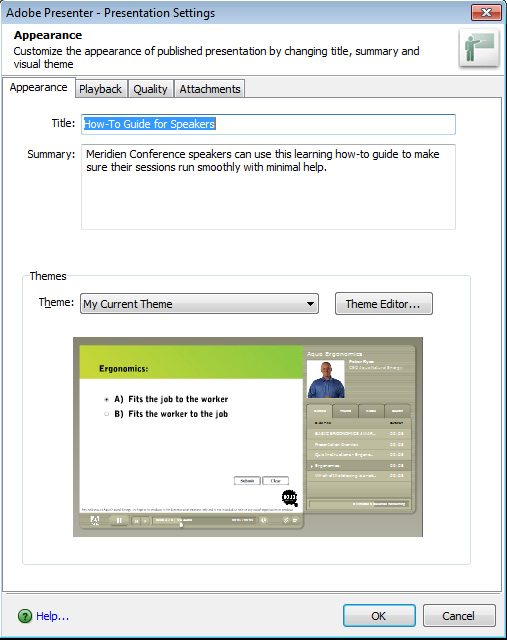Screen dimensions: 507x640
Task: Click the presenter figure icon in header
Action: 479,48
